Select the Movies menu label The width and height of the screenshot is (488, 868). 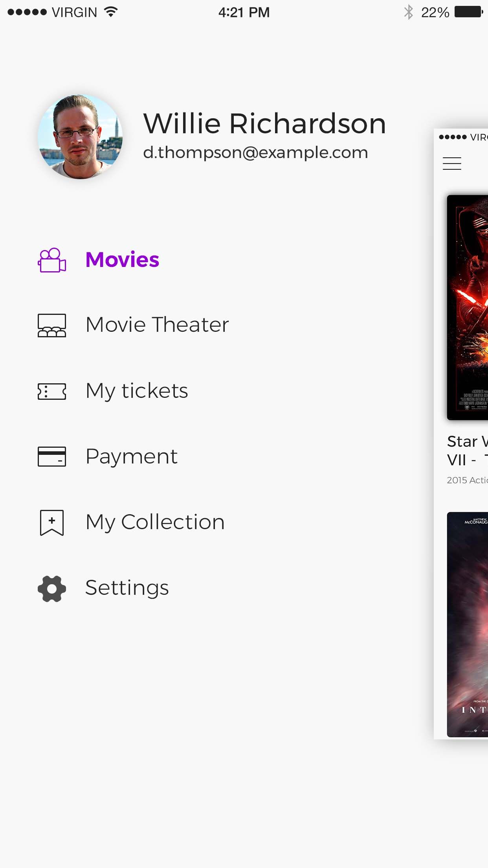coord(122,260)
